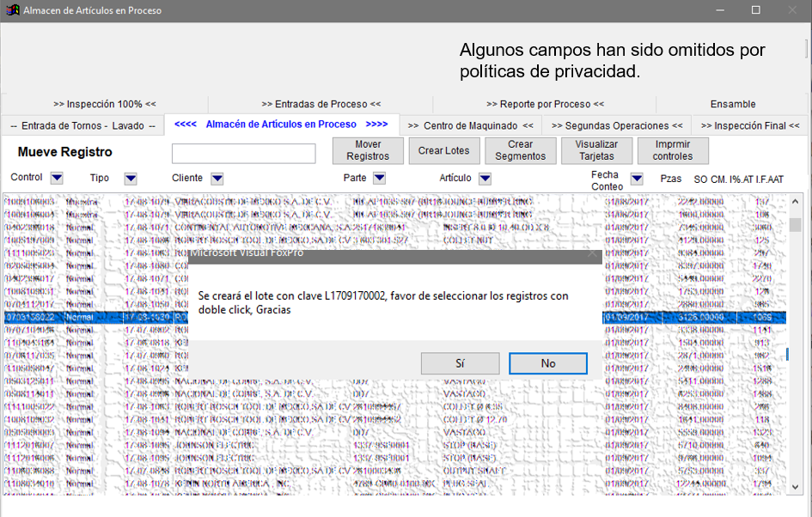
Task: Click the FoxPro app icon in title bar
Action: pyautogui.click(x=13, y=10)
